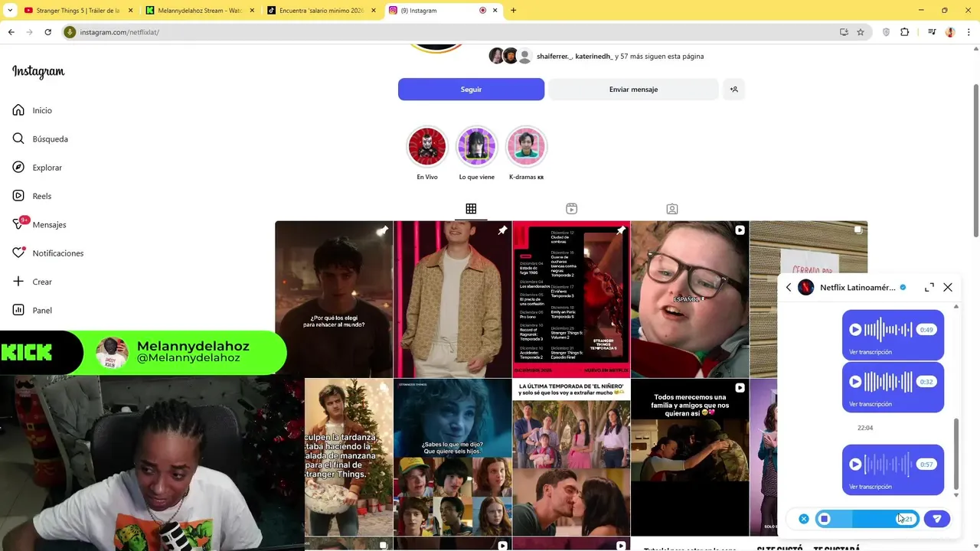980x551 pixels.
Task: Click chat scrollbar down arrow
Action: [955, 495]
